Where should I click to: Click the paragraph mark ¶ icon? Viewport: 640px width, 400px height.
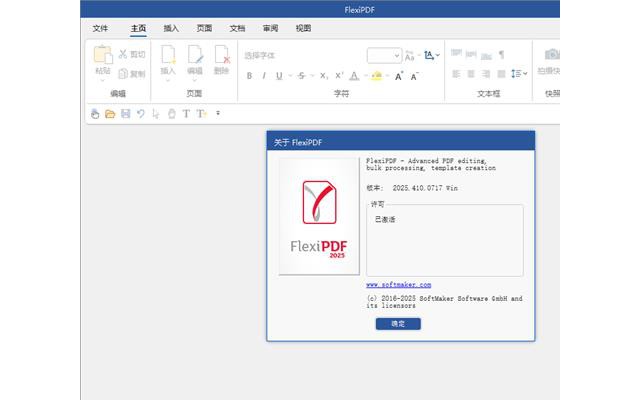coord(502,54)
